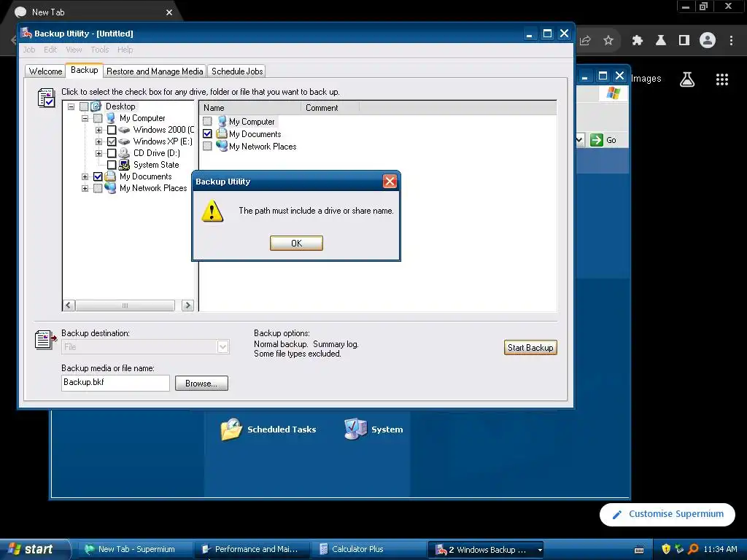Open Scheduled Tasks in Control Panel window

pyautogui.click(x=268, y=429)
